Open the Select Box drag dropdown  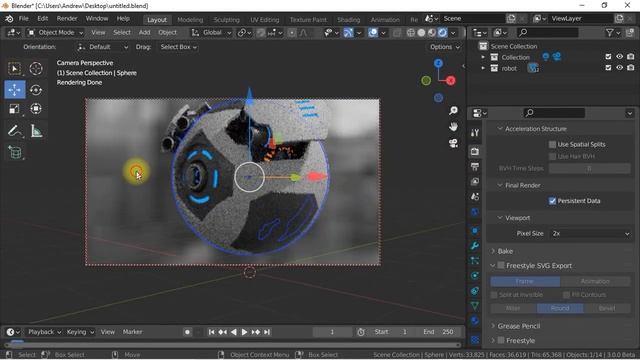[x=178, y=47]
